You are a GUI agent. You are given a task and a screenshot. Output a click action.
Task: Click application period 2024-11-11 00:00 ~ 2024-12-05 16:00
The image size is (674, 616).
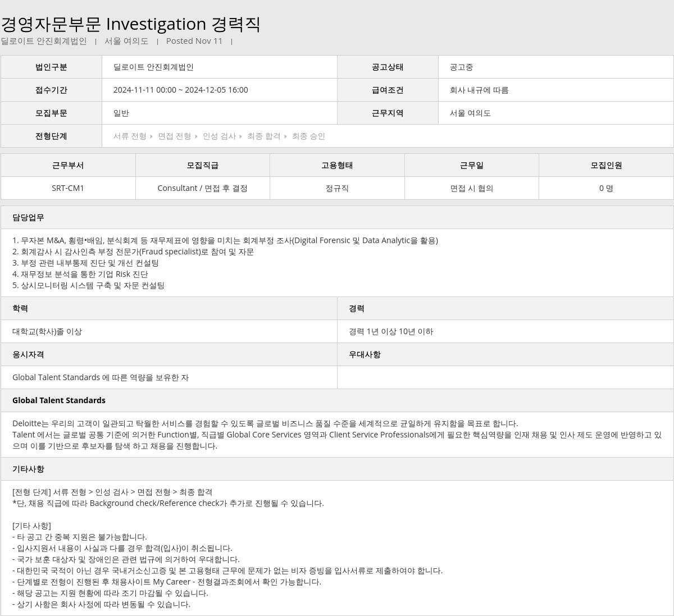point(180,90)
